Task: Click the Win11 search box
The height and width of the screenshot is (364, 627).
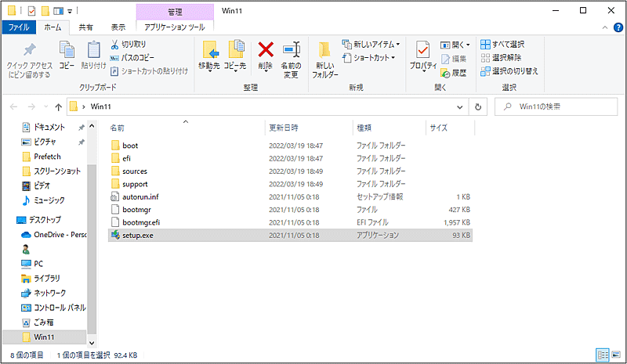Action: tap(556, 106)
